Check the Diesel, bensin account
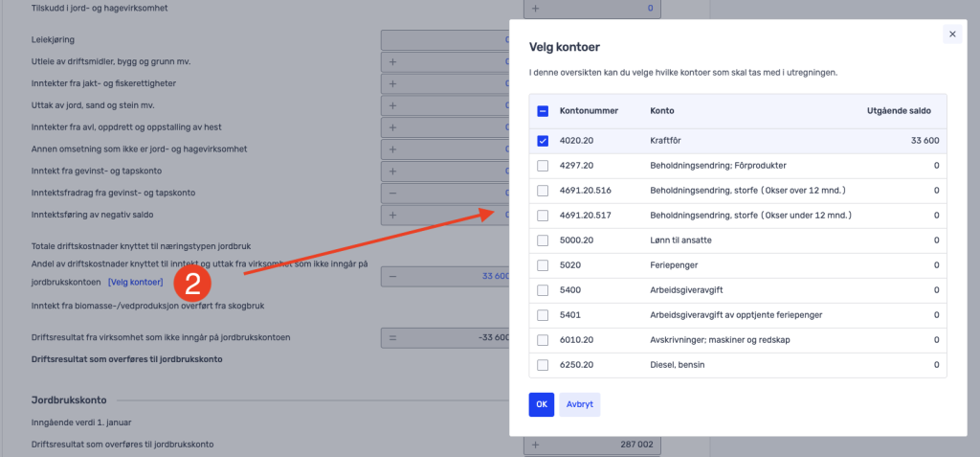 [543, 365]
